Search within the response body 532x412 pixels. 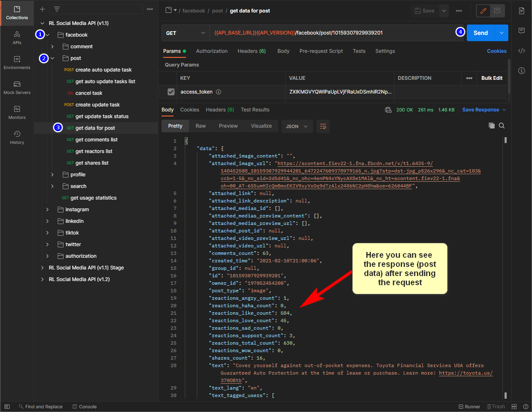point(501,125)
